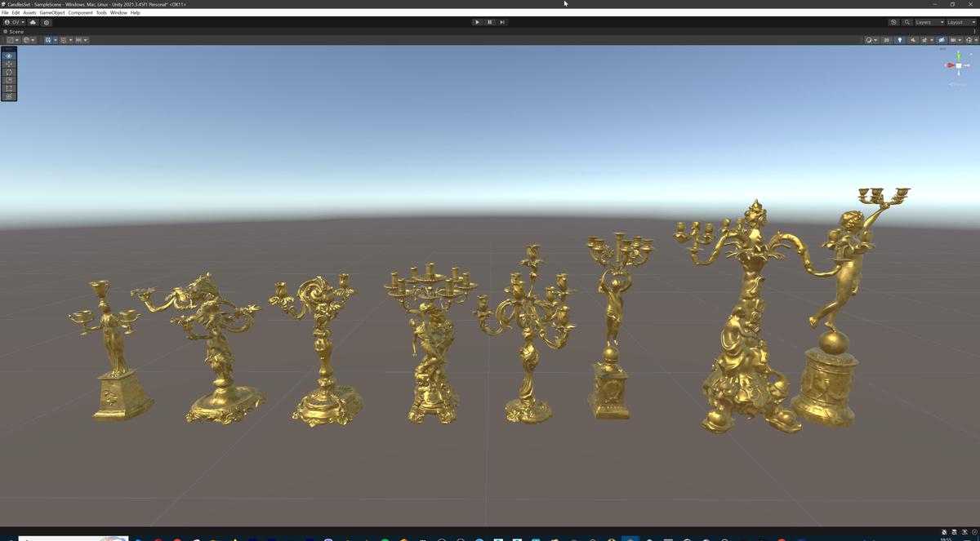Toggle hidden objects visibility
The height and width of the screenshot is (541, 980).
click(941, 40)
